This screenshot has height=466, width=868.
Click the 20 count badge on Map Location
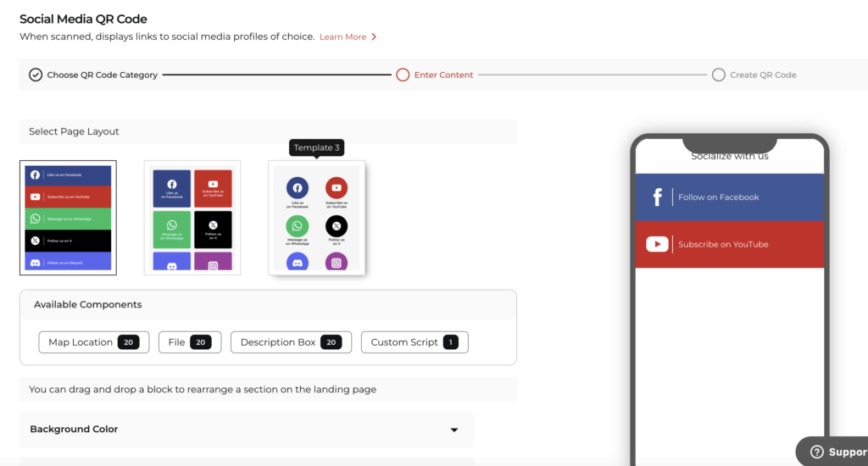128,342
